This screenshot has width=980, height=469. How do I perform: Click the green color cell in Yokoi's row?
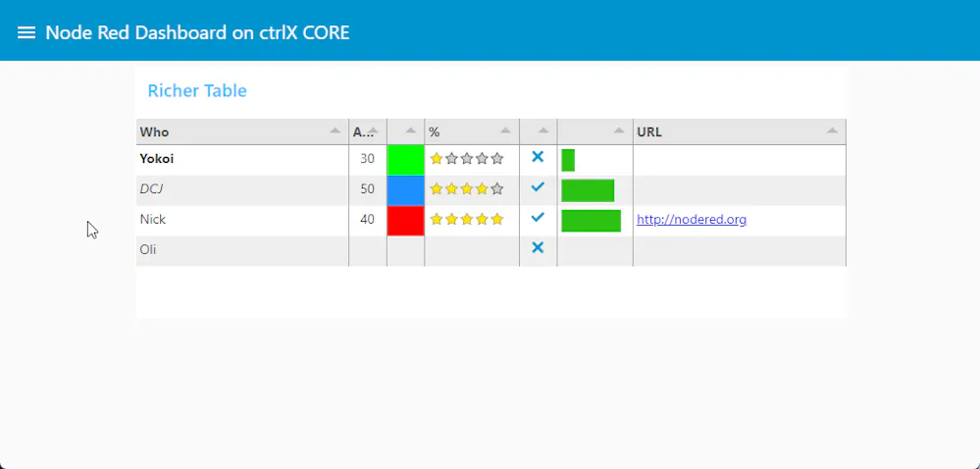pos(405,160)
